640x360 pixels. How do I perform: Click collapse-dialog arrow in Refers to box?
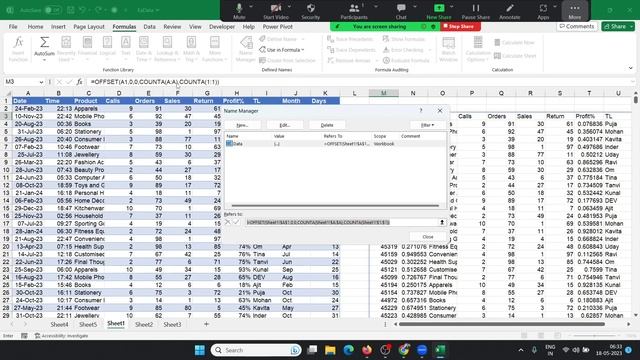click(442, 222)
